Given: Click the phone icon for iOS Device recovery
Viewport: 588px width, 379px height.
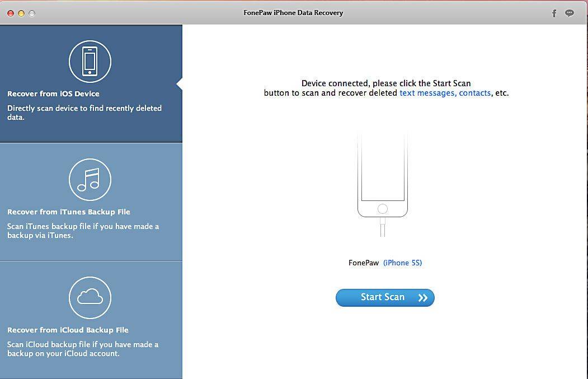Looking at the screenshot, I should point(90,61).
